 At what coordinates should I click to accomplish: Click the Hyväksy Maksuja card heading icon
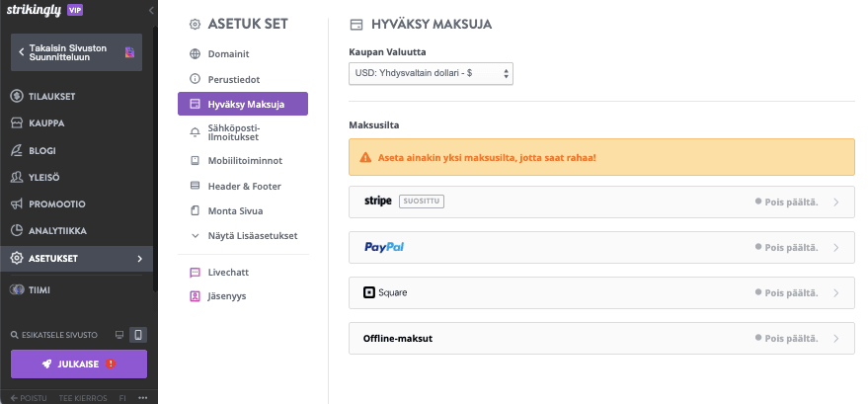(357, 25)
